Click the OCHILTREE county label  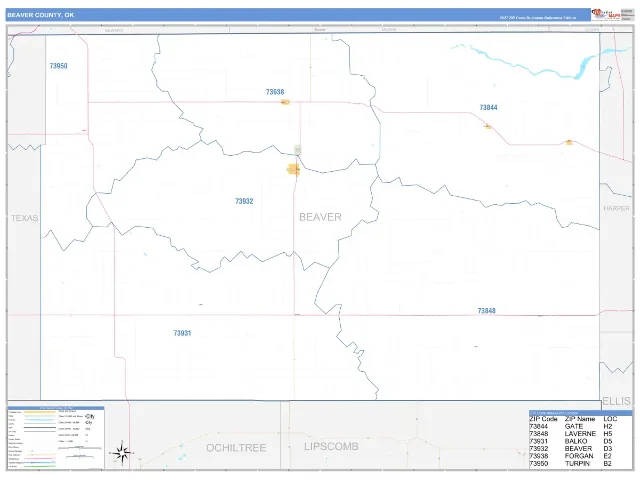pos(236,448)
